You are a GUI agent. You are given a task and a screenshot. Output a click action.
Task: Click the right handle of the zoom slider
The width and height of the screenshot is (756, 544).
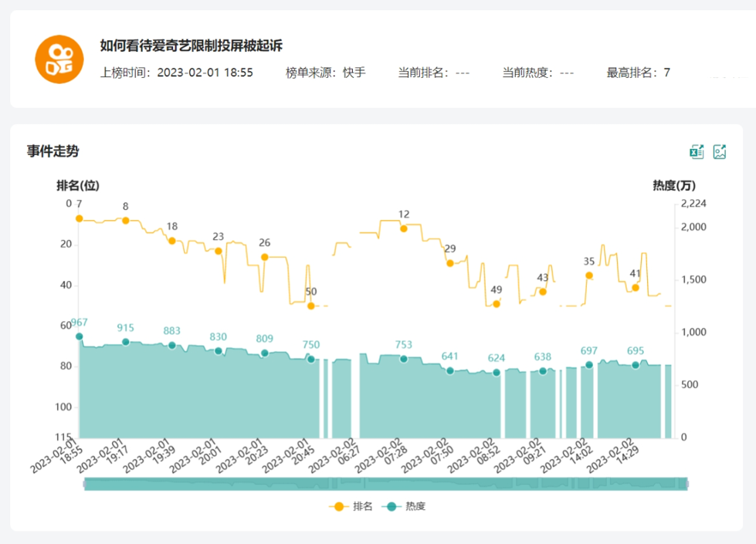pyautogui.click(x=687, y=484)
